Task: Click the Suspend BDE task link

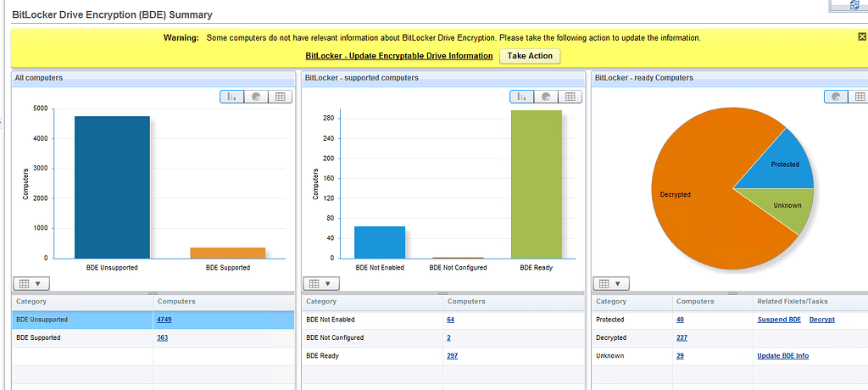Action: tap(780, 320)
